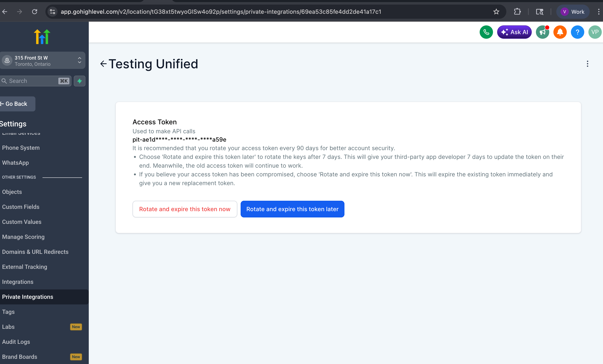Click Rotate and expire this token now

185,209
